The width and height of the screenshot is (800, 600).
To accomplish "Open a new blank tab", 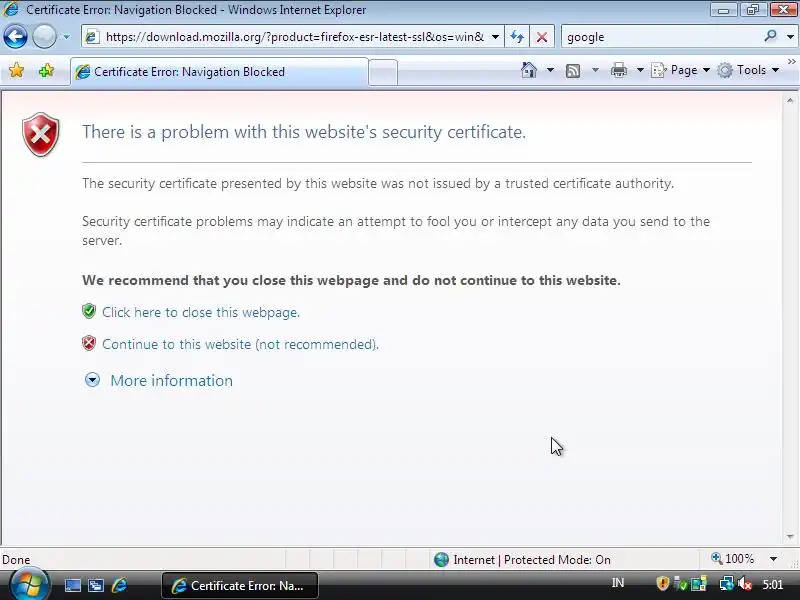I will (383, 72).
